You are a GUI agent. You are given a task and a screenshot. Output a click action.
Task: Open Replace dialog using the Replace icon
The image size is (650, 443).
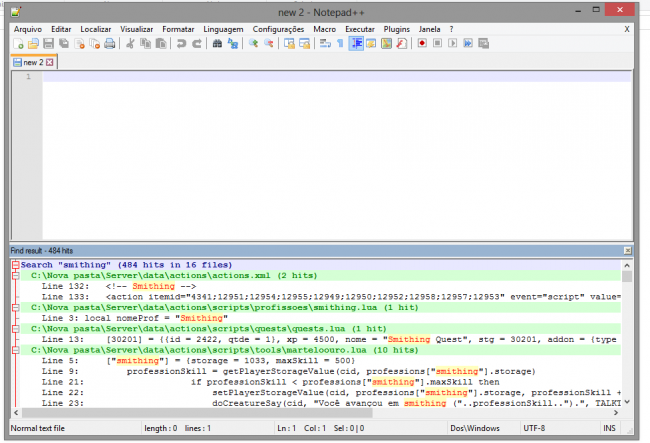233,44
